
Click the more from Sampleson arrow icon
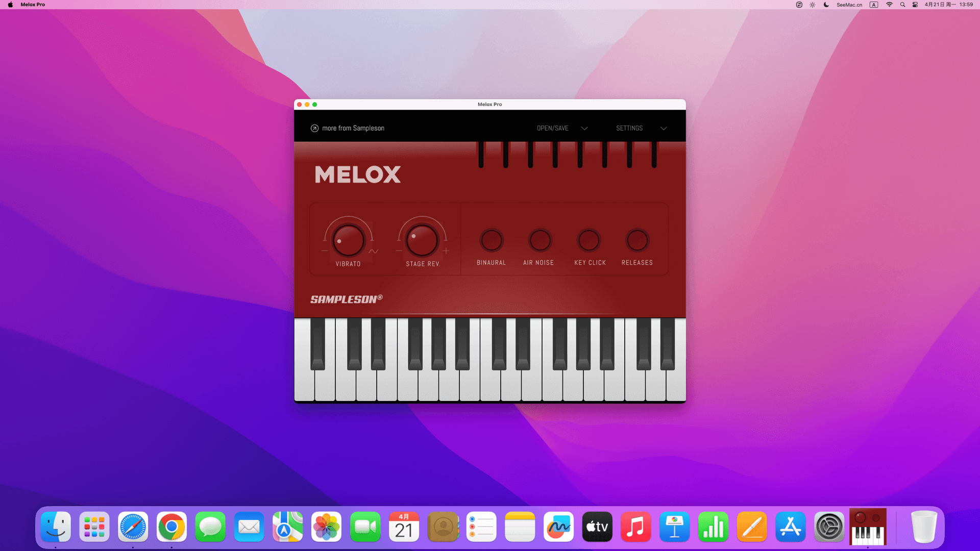pyautogui.click(x=314, y=129)
